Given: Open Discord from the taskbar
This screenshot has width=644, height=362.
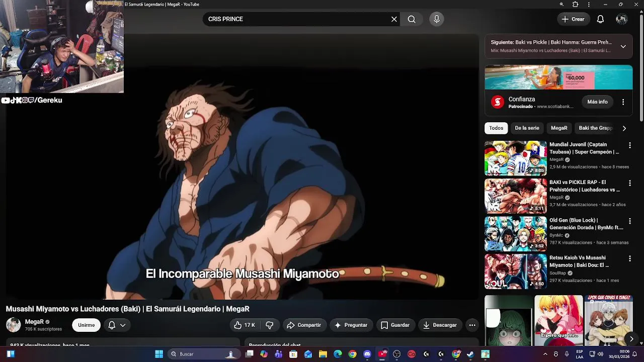Looking at the screenshot, I should [x=367, y=354].
